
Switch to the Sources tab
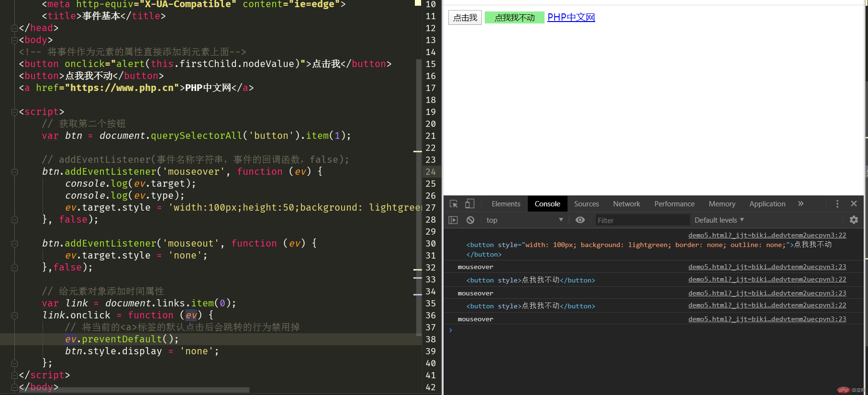click(587, 204)
